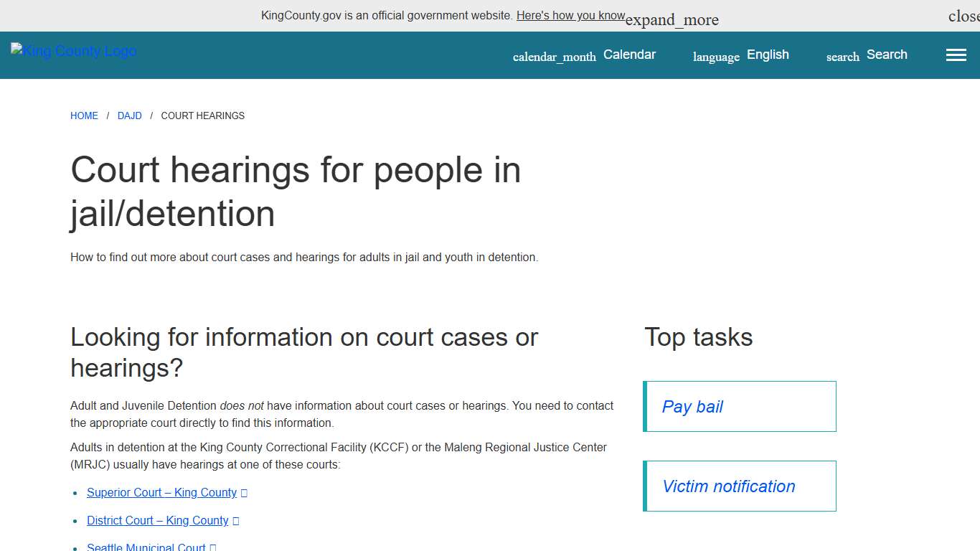This screenshot has width=980, height=551.
Task: Select the language globe icon
Action: pyautogui.click(x=715, y=57)
